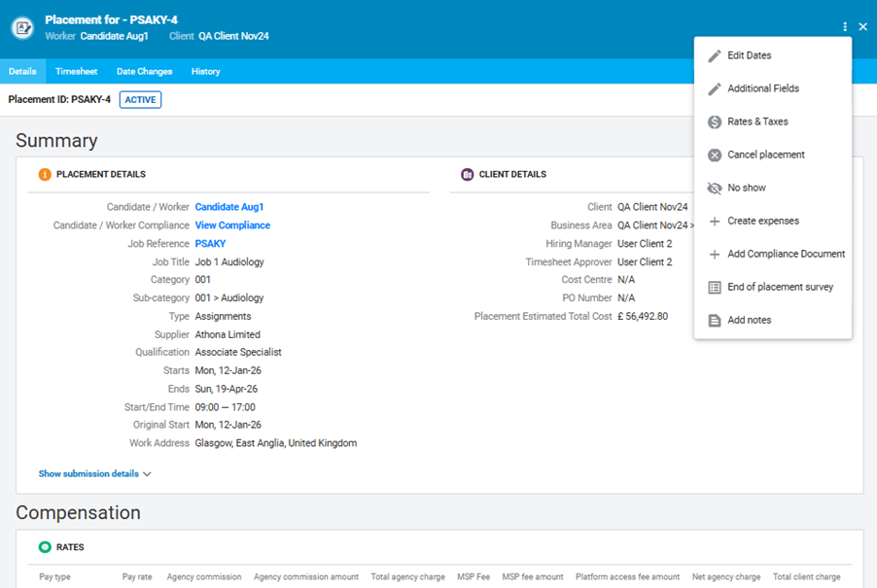Open Rates & Taxes from the menu
The height and width of the screenshot is (588, 877).
(x=772, y=121)
